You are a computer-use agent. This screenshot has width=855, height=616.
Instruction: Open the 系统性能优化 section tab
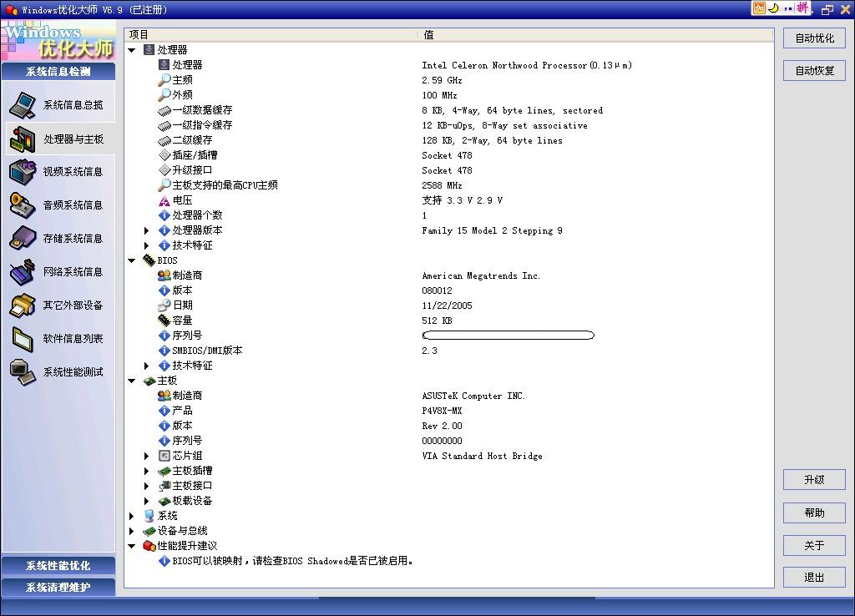pos(58,566)
